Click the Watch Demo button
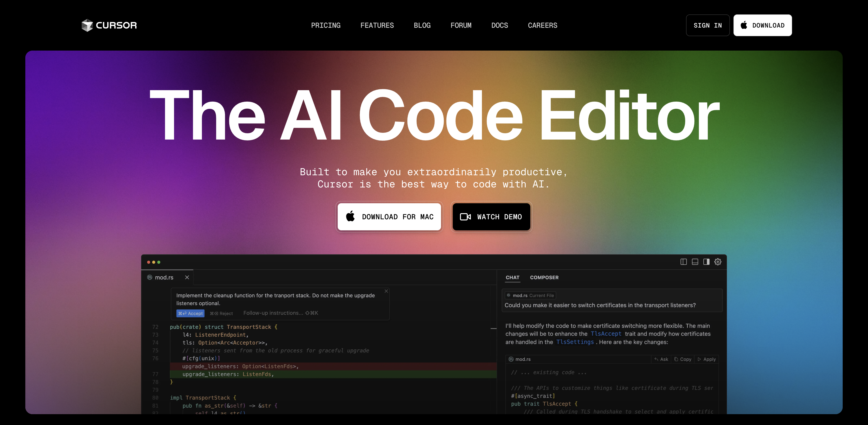The width and height of the screenshot is (868, 425). click(491, 217)
